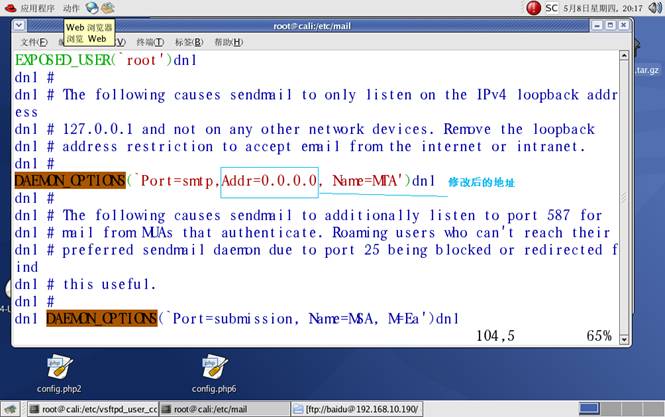Viewport: 665px width, 417px height.
Task: Select the config.php2 desktop file
Action: point(57,372)
